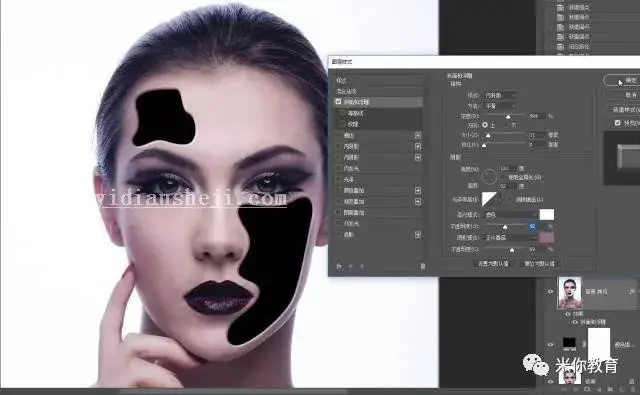Click the plus icon beside Drop Shadow (投影)
This screenshot has height=395, width=640.
click(418, 235)
